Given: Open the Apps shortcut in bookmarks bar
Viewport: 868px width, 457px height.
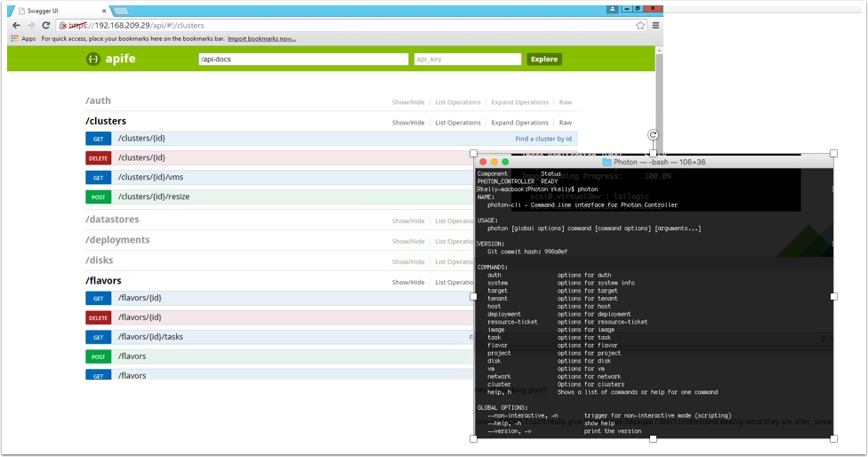Looking at the screenshot, I should pyautogui.click(x=23, y=39).
